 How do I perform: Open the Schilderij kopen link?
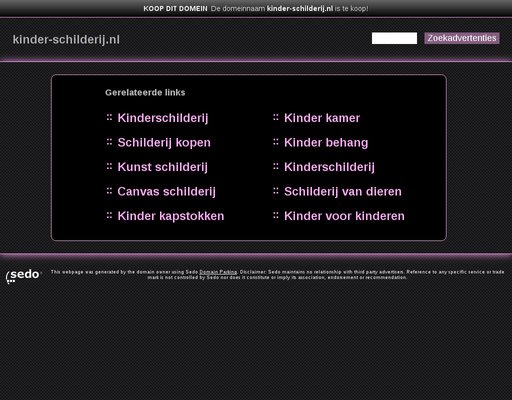pyautogui.click(x=164, y=143)
